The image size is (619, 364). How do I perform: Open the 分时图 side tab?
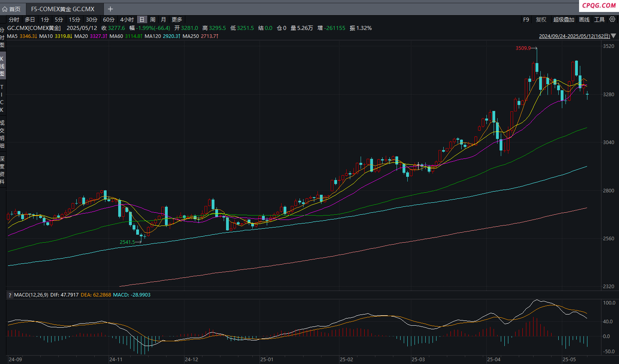pos(2,38)
